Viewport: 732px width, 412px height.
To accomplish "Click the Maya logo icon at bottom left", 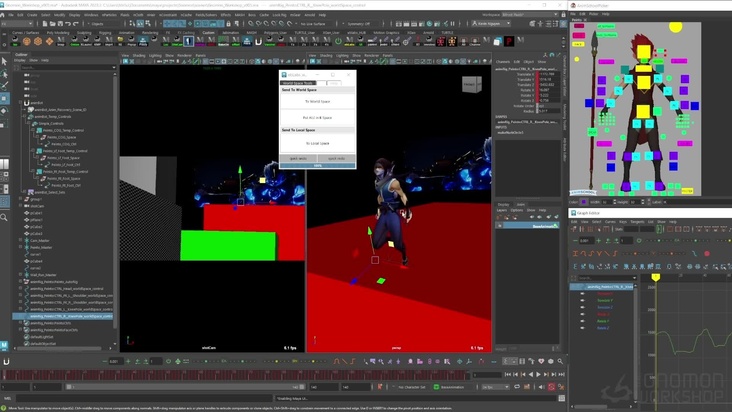I will coord(5,343).
